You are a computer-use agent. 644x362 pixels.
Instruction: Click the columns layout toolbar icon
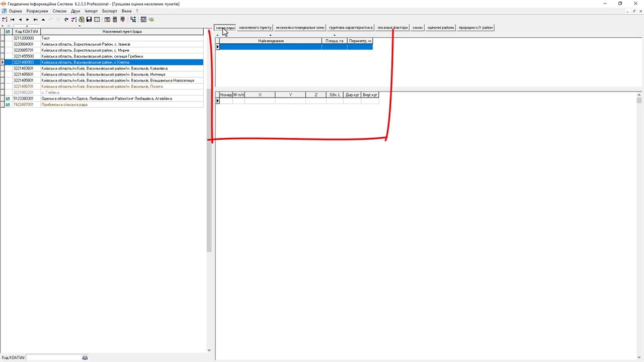97,20
